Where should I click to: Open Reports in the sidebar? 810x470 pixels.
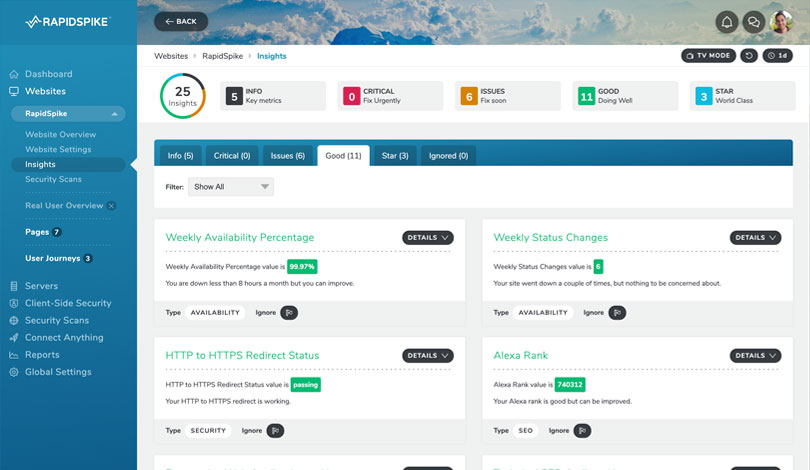pos(42,355)
